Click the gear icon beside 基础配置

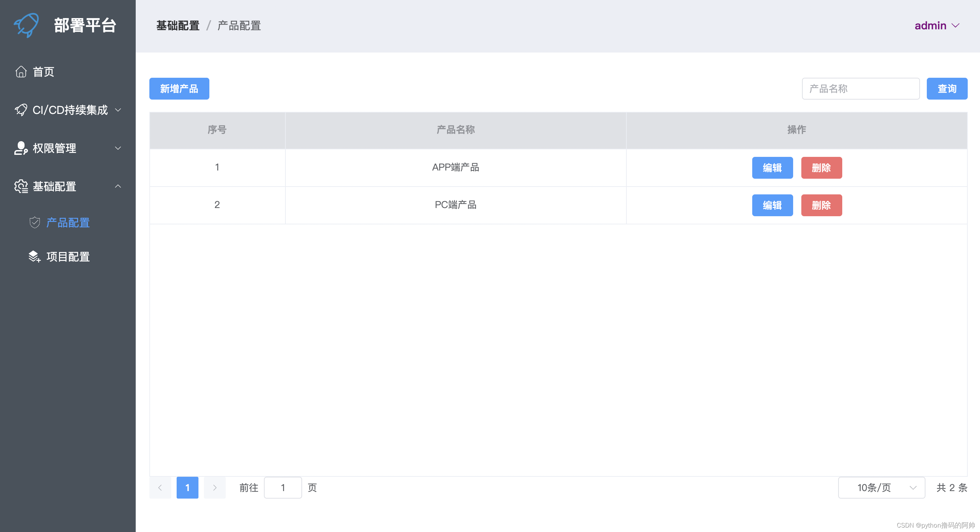point(21,187)
